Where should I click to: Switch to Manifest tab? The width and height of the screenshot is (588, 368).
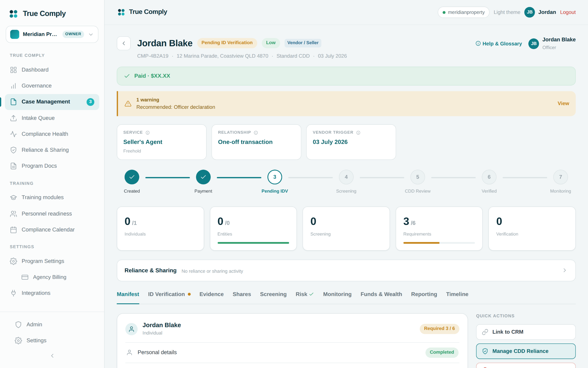tap(128, 294)
